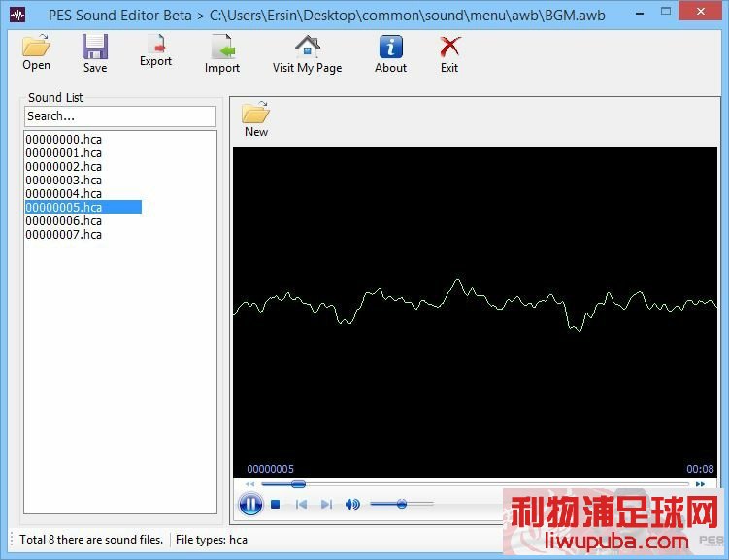Viewport: 729px width, 560px height.
Task: Export the selected sound
Action: pos(155,50)
